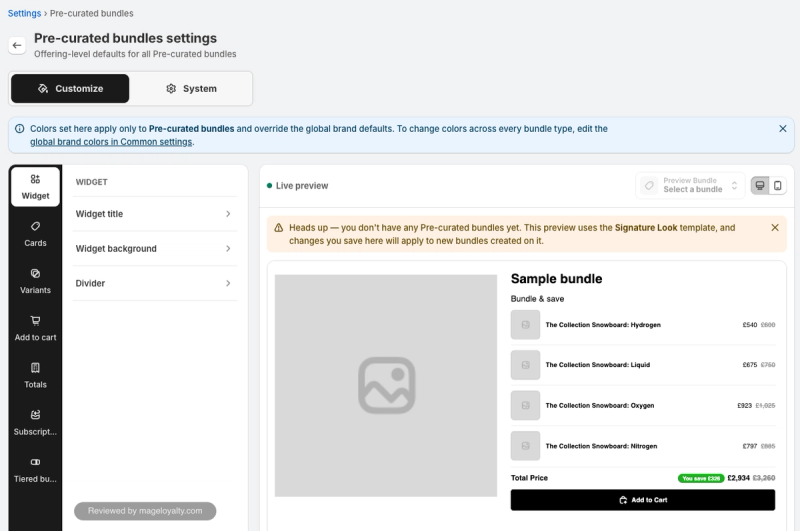
Task: Click the Add to Cart button in preview
Action: pyautogui.click(x=642, y=500)
